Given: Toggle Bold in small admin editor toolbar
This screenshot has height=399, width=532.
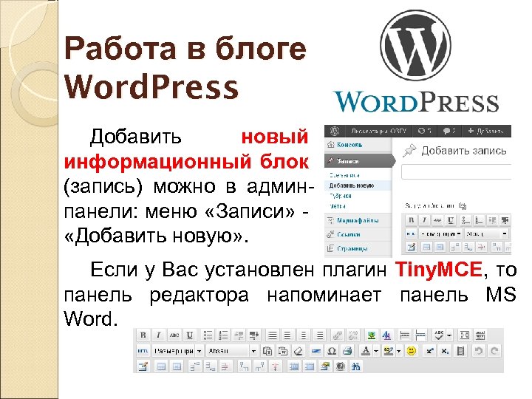Looking at the screenshot, I should pyautogui.click(x=412, y=220).
